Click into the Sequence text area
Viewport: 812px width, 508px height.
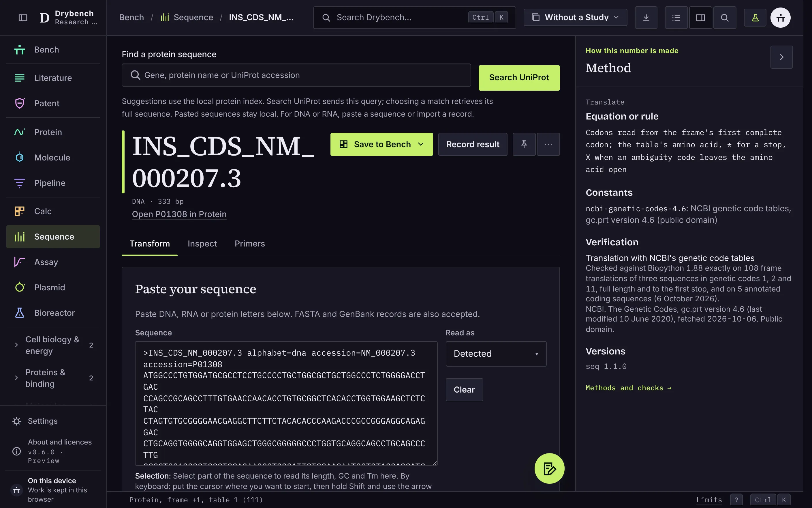[286, 403]
